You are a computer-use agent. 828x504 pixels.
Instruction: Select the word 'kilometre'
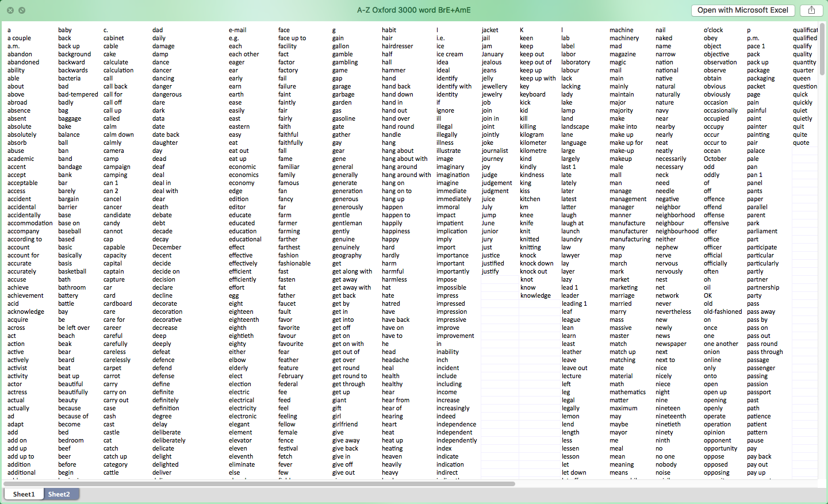tap(533, 151)
